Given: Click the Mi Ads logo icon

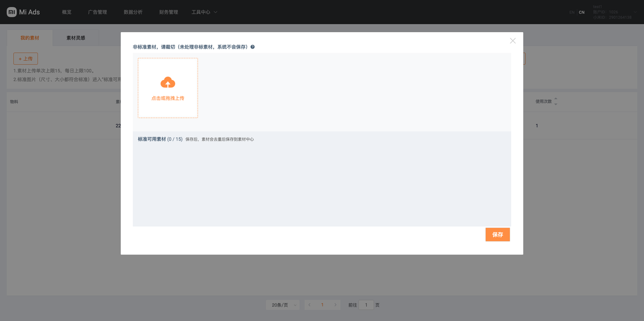Looking at the screenshot, I should point(12,12).
